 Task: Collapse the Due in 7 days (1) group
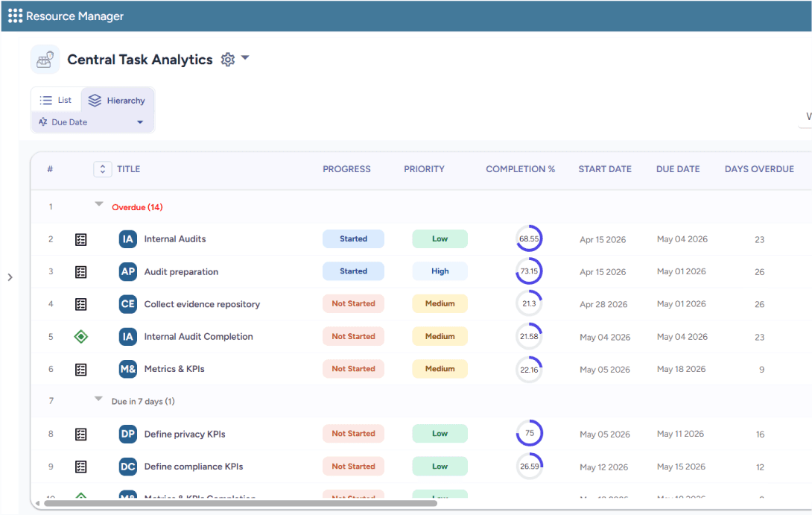(x=98, y=399)
